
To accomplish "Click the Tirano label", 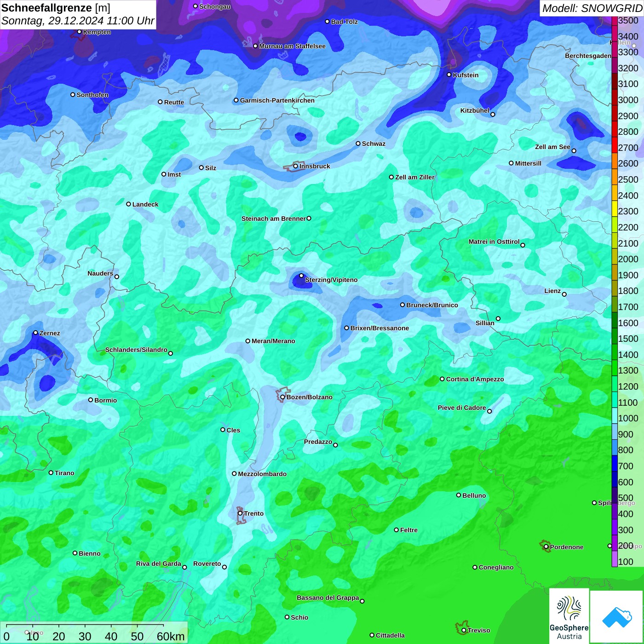I will (x=64, y=473).
